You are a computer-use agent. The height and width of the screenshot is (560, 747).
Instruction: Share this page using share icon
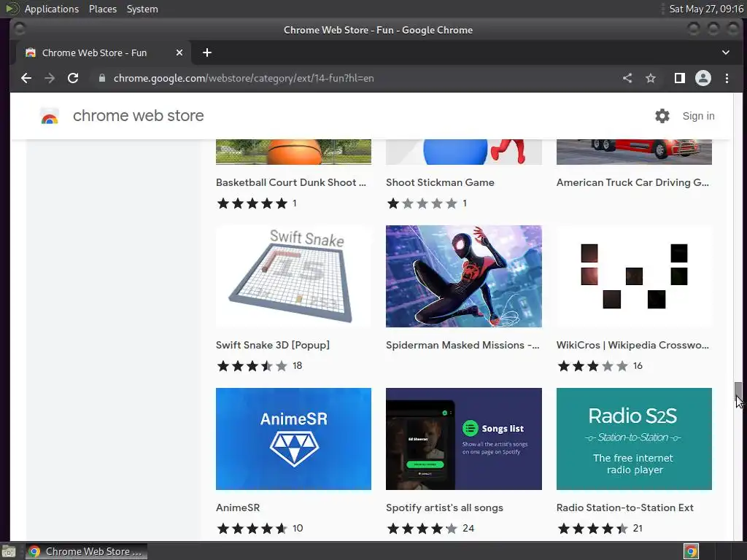click(627, 78)
